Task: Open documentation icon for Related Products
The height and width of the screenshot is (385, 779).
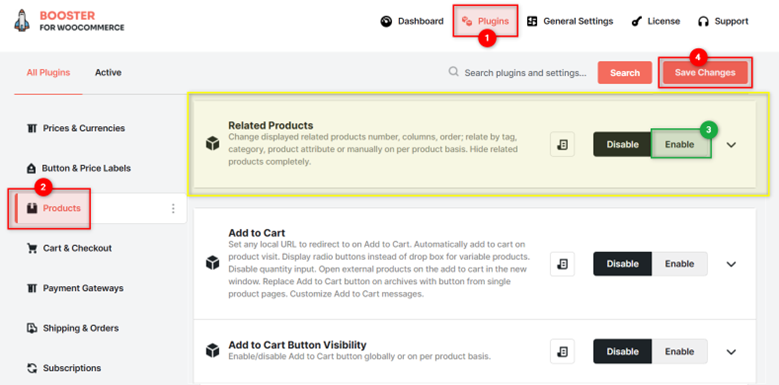Action: click(x=562, y=145)
